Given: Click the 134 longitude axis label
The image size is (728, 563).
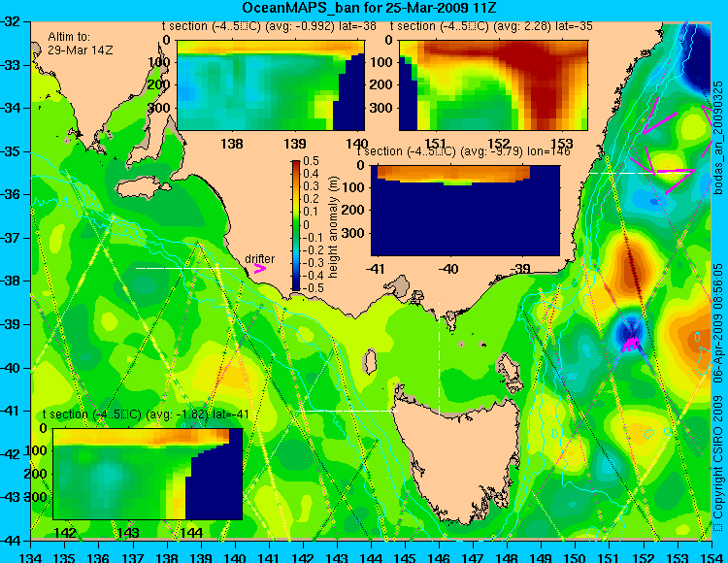Looking at the screenshot, I should [31, 557].
